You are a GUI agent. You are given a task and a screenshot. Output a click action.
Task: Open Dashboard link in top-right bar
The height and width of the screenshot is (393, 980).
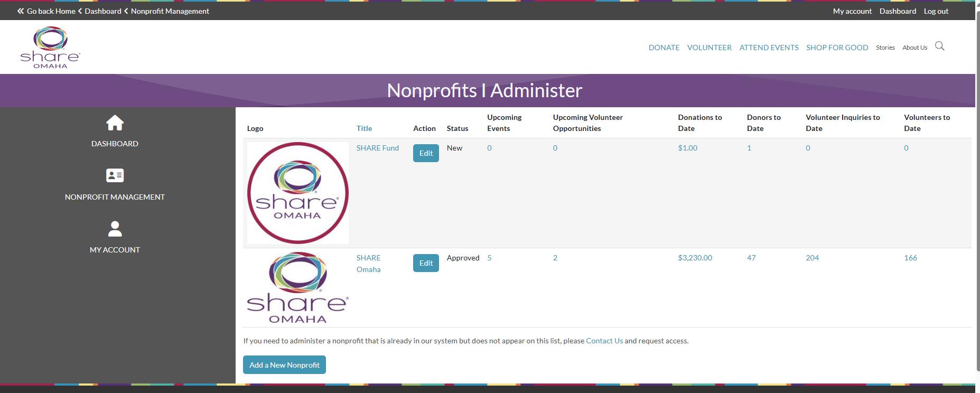(x=898, y=11)
